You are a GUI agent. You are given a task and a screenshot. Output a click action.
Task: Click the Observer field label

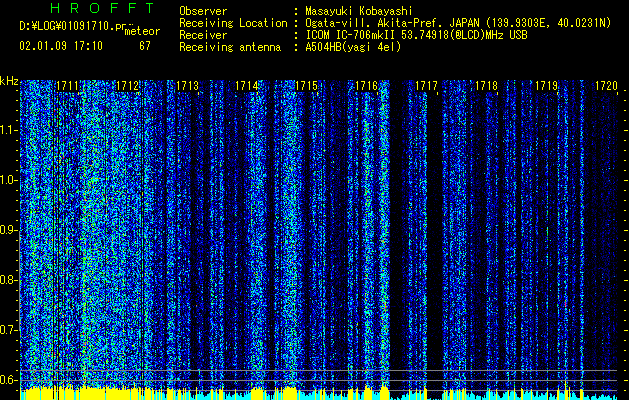203,11
